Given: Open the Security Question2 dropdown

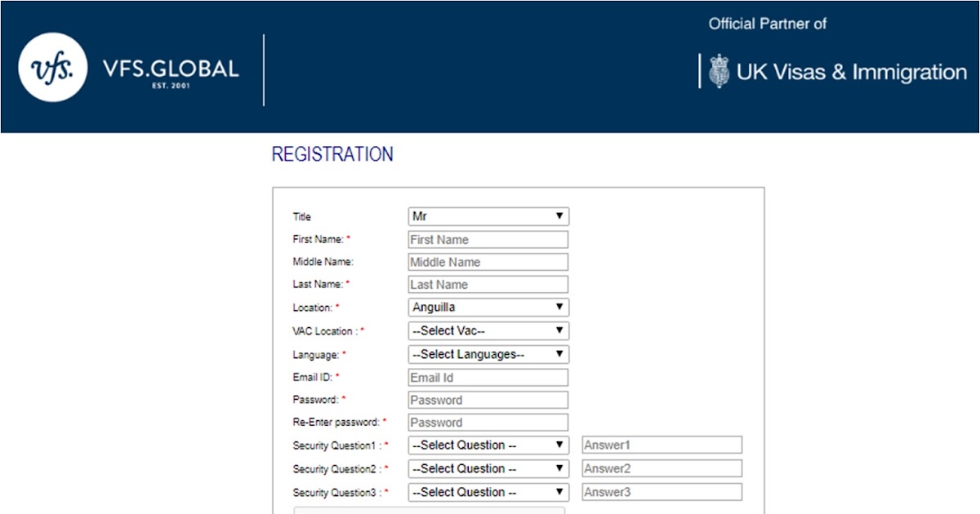Looking at the screenshot, I should [x=488, y=469].
